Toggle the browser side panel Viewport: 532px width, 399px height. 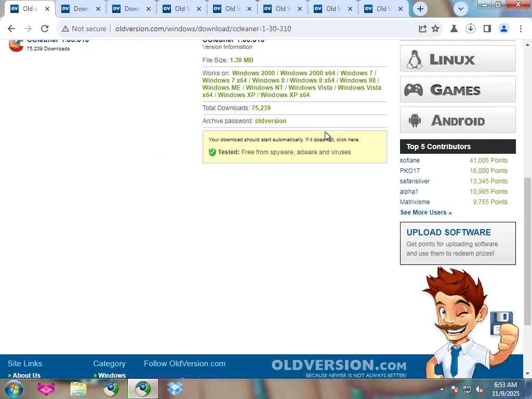pyautogui.click(x=487, y=29)
